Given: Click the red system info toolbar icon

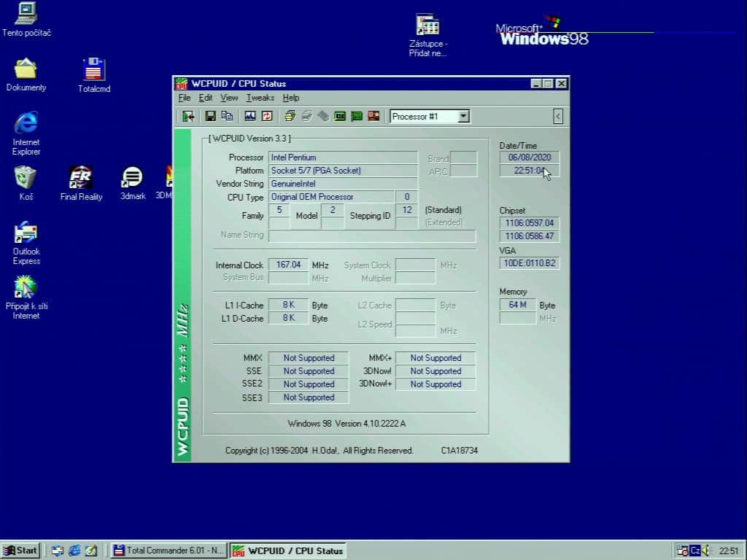Looking at the screenshot, I should [373, 116].
